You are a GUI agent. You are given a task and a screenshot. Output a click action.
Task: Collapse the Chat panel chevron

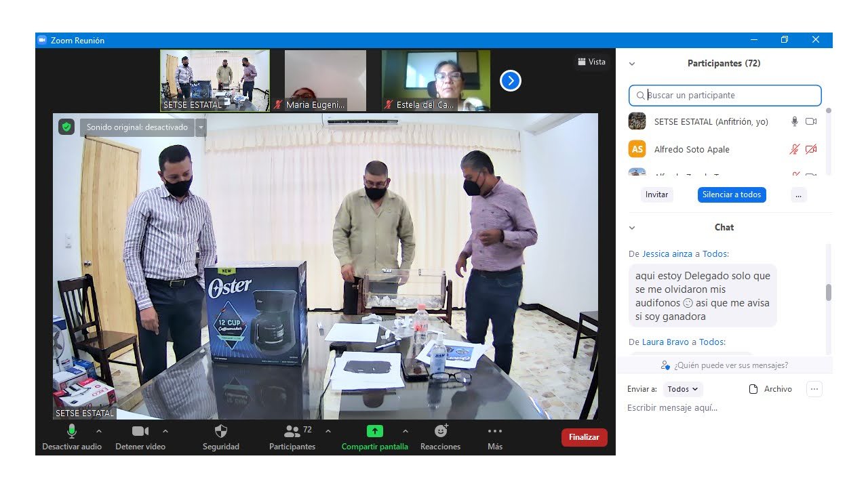pyautogui.click(x=632, y=228)
